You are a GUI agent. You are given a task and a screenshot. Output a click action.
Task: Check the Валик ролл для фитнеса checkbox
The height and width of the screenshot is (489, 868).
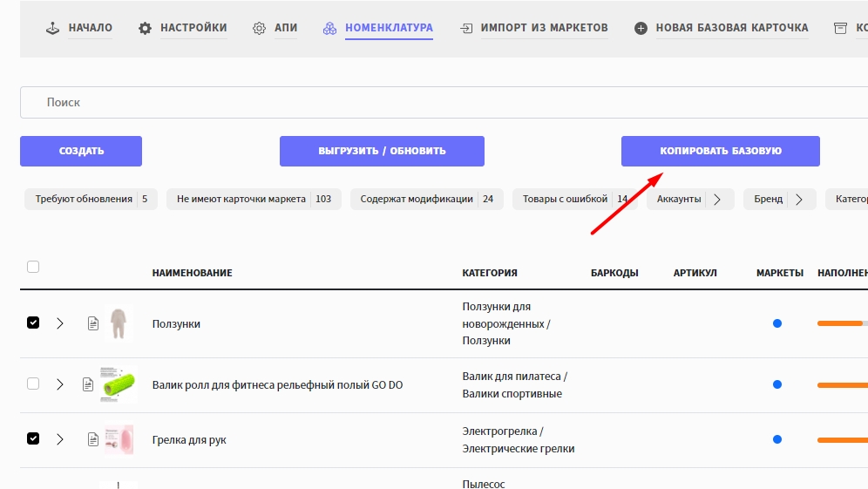click(33, 384)
